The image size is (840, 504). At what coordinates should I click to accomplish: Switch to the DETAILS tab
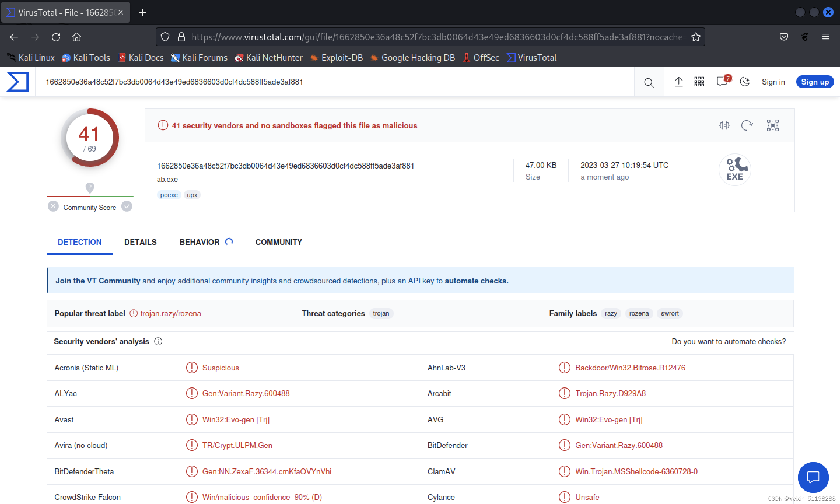[x=140, y=242]
